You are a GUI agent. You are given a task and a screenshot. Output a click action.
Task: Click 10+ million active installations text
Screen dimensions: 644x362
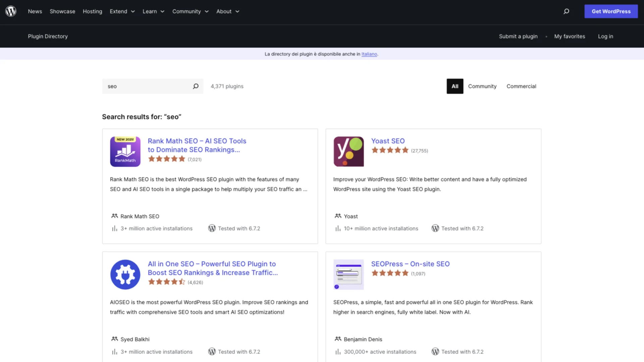(381, 229)
